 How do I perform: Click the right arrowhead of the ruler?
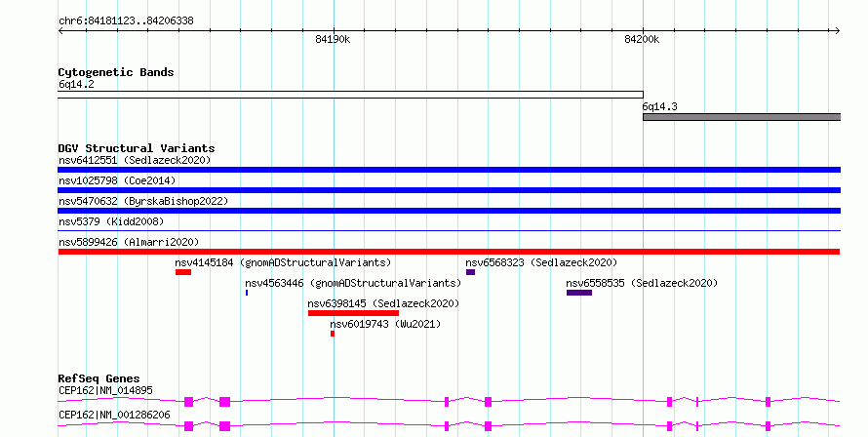click(x=838, y=31)
